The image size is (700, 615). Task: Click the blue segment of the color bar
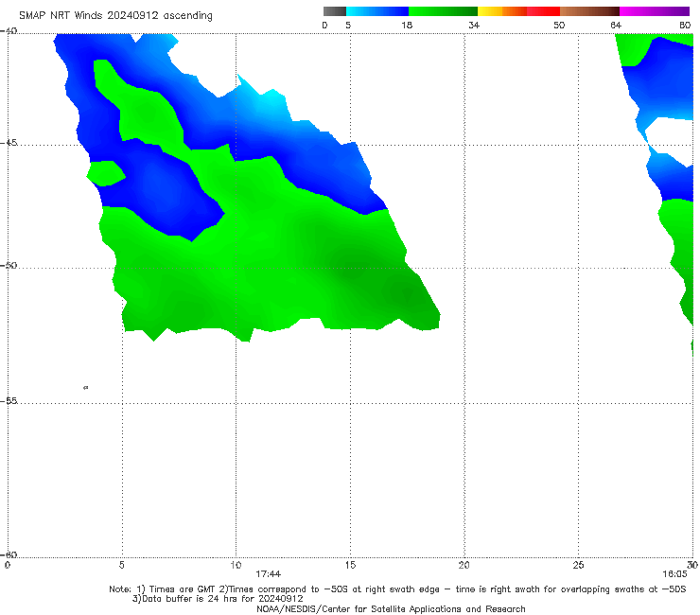point(377,11)
